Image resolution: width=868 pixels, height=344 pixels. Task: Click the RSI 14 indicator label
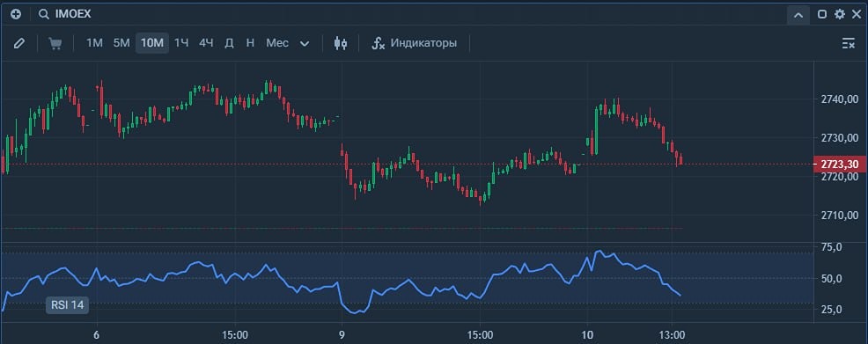pos(67,304)
